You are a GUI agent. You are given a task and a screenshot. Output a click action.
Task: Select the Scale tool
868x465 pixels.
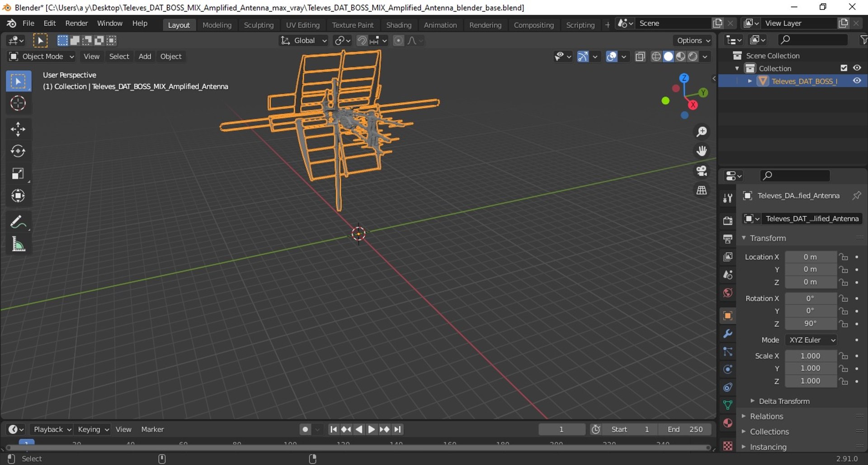pos(18,174)
